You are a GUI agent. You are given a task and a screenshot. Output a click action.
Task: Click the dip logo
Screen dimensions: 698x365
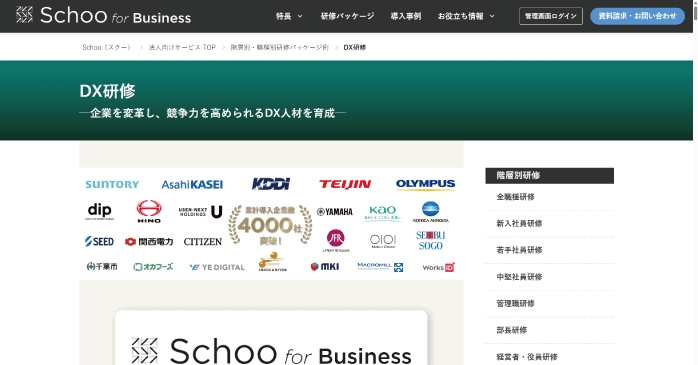[100, 211]
